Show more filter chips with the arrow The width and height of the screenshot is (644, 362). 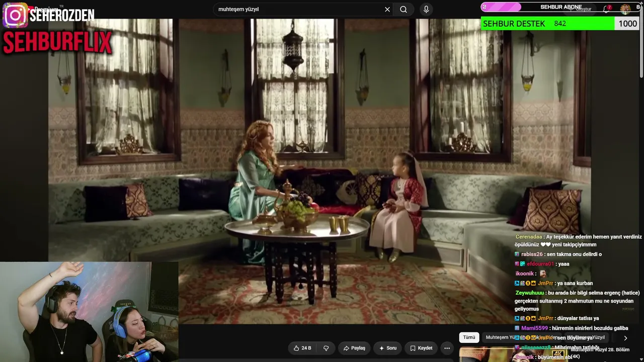[625, 338]
